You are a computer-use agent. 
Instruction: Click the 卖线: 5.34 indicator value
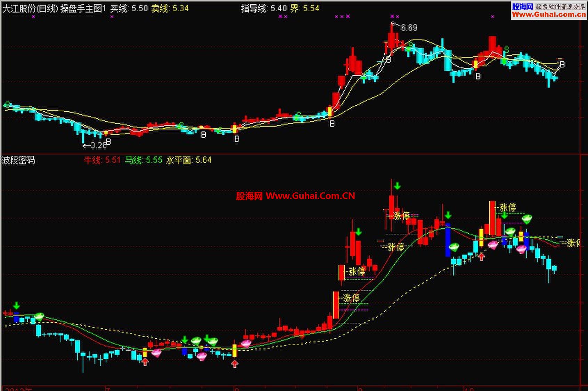click(x=170, y=8)
